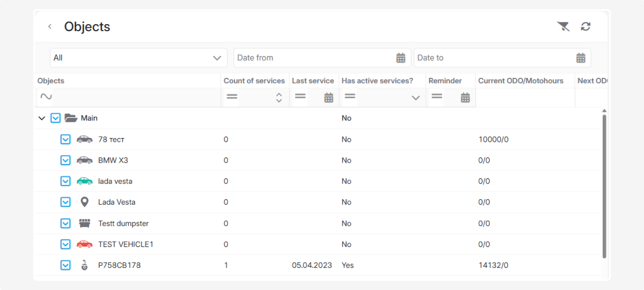The height and width of the screenshot is (290, 644).
Task: Click the clear filters icon
Action: (563, 26)
